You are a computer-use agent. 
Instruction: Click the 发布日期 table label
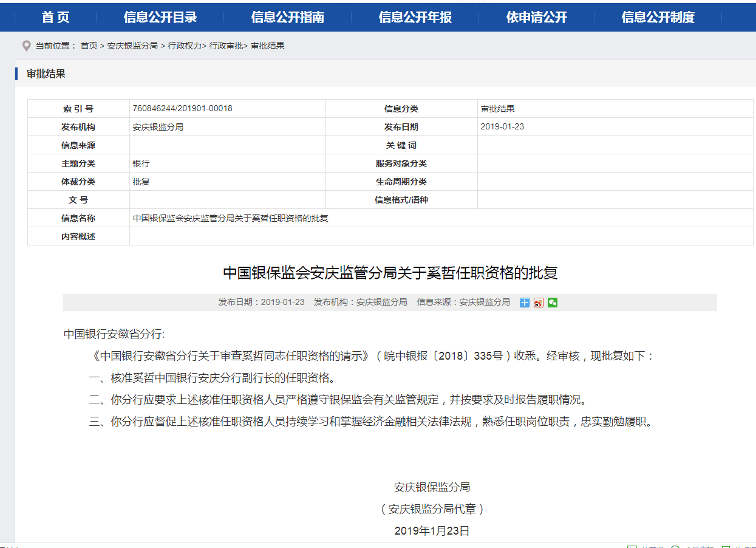click(401, 127)
